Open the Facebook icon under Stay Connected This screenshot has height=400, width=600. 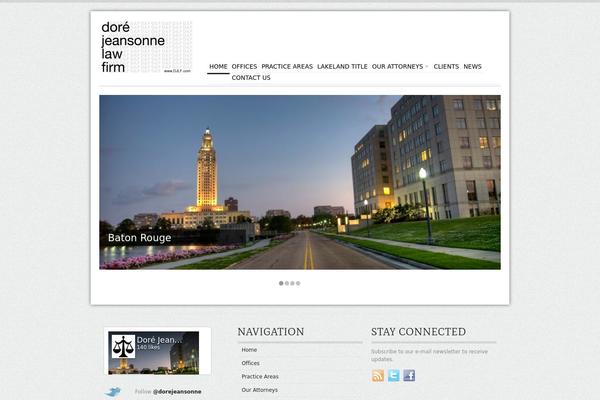click(x=409, y=376)
